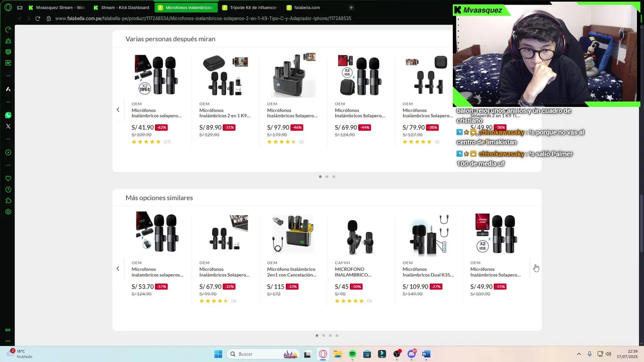
Task: Open Extensions cube icon in sidebar
Action: click(x=8, y=201)
